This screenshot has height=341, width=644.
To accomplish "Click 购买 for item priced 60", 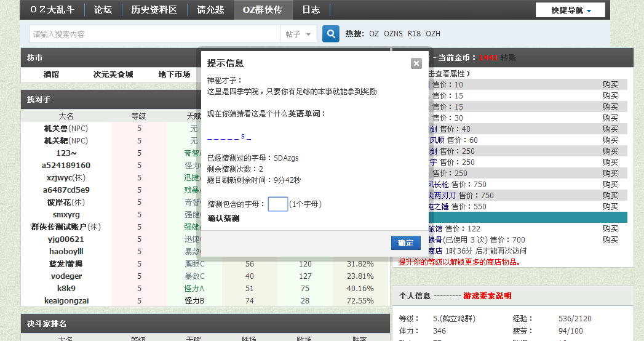I will (610, 140).
